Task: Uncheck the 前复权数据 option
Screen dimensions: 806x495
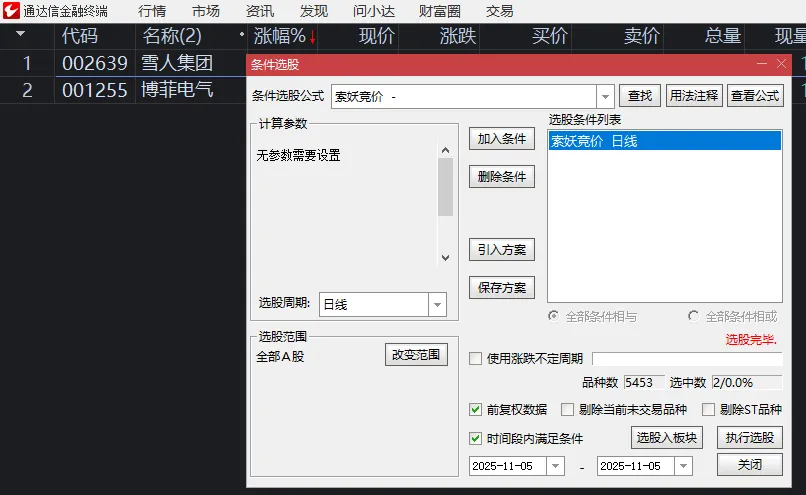Action: click(x=476, y=409)
